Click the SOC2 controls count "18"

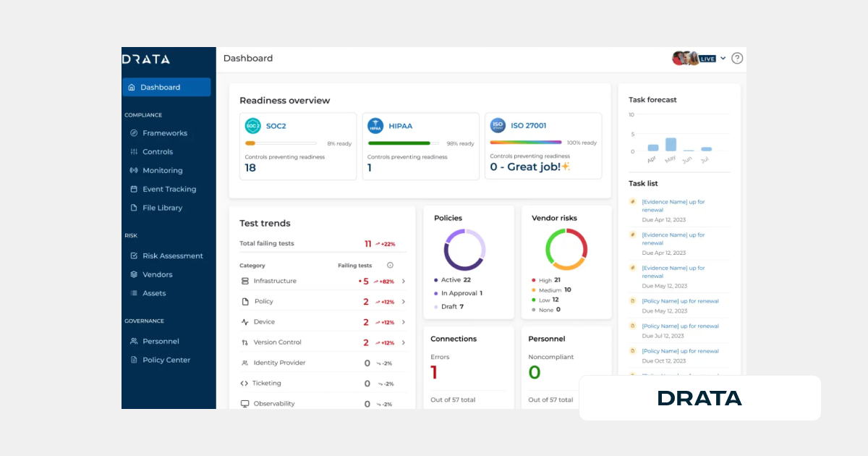pos(250,168)
